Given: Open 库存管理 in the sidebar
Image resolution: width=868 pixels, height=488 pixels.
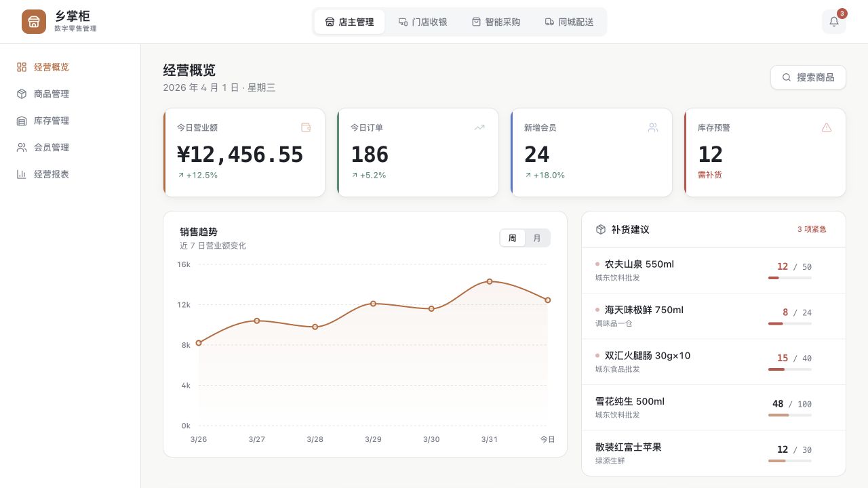Looking at the screenshot, I should point(71,121).
